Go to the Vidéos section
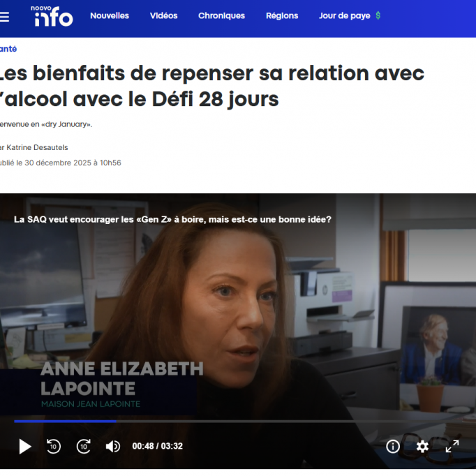Viewport: 476px width, 476px height. [163, 16]
